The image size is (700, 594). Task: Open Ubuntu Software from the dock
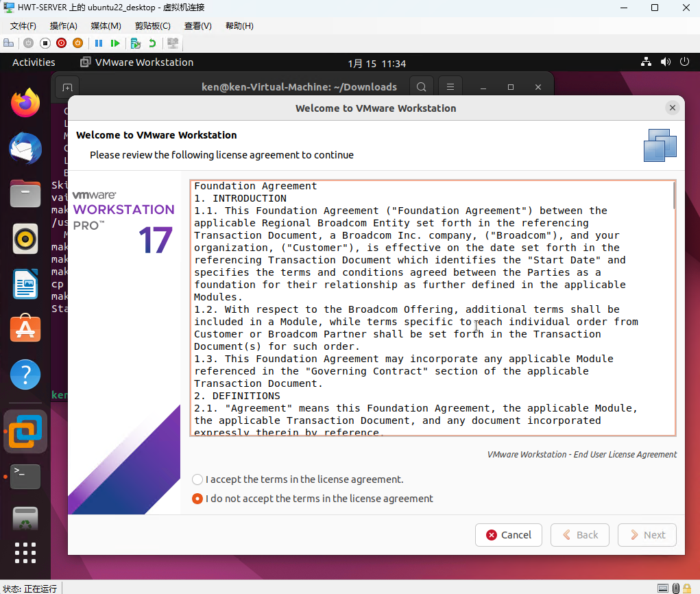[x=25, y=329]
